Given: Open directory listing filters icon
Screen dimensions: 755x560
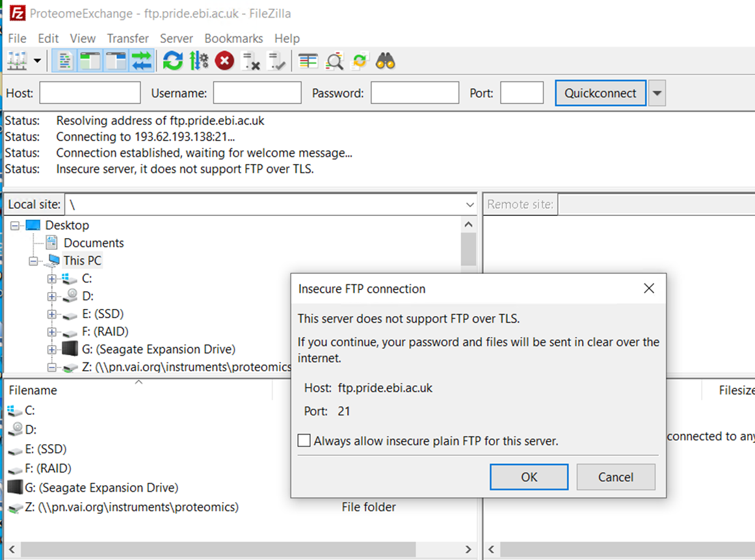Looking at the screenshot, I should coord(308,61).
